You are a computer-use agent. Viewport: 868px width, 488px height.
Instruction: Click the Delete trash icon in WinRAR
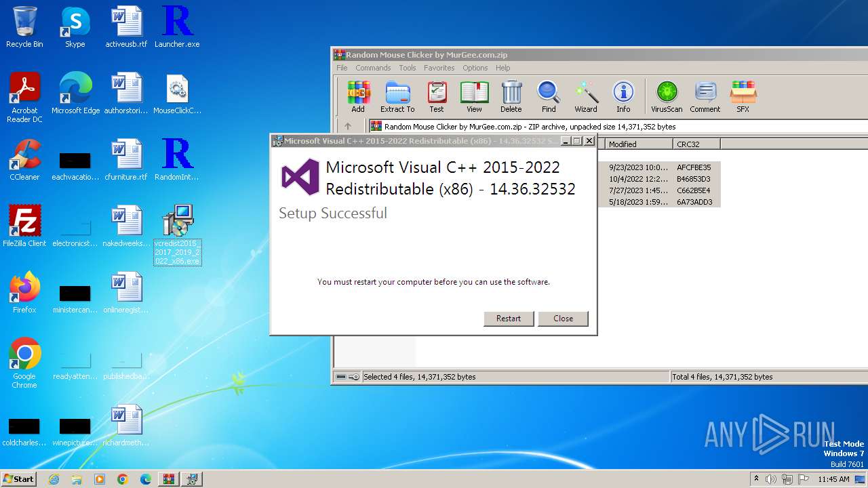click(x=511, y=96)
